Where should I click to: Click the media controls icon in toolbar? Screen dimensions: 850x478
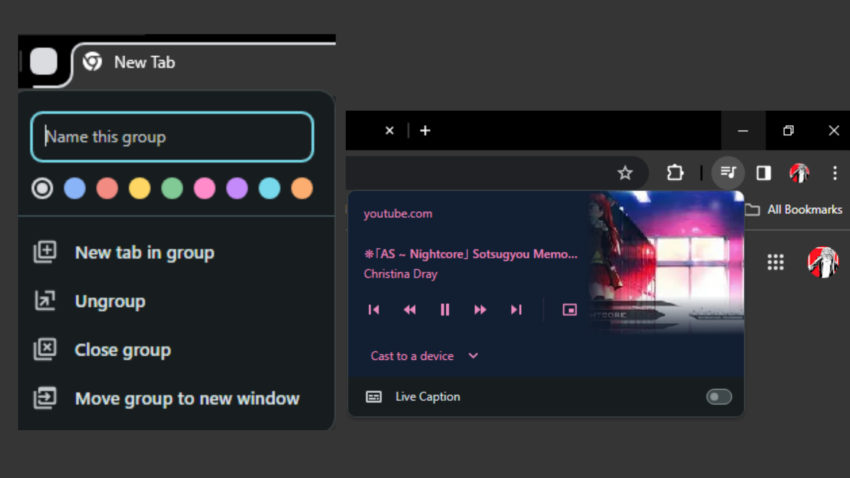coord(728,173)
